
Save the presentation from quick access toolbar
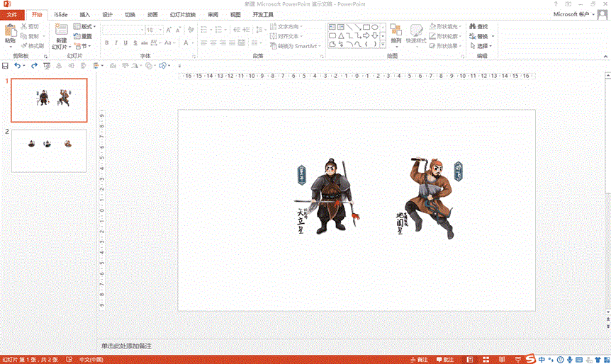[6, 65]
